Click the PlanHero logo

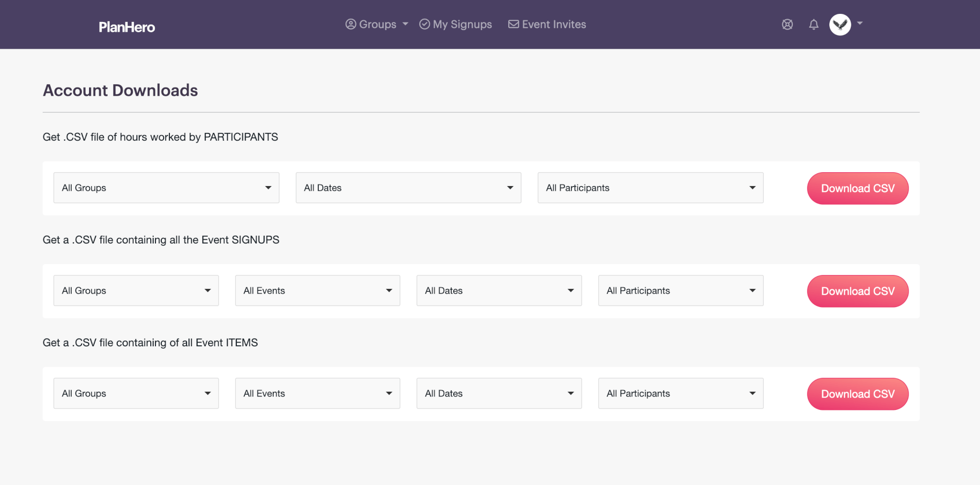(x=127, y=27)
